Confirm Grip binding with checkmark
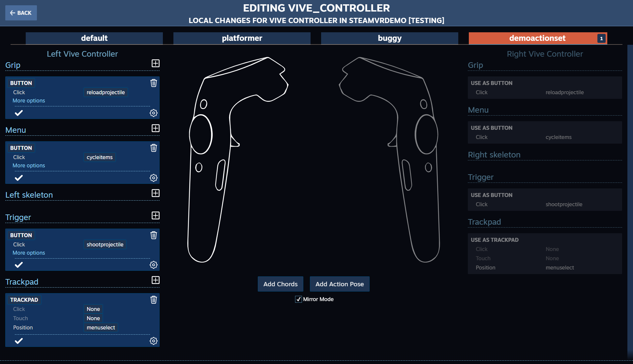The width and height of the screenshot is (633, 364). pos(19,113)
